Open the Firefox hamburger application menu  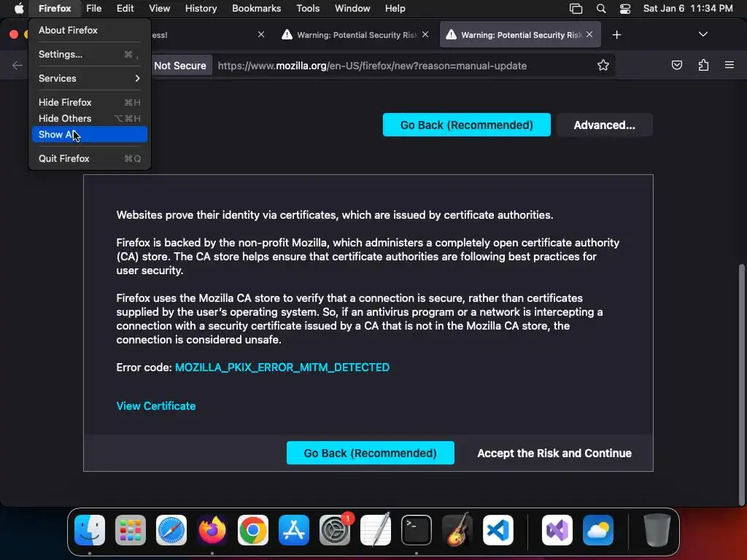point(729,65)
